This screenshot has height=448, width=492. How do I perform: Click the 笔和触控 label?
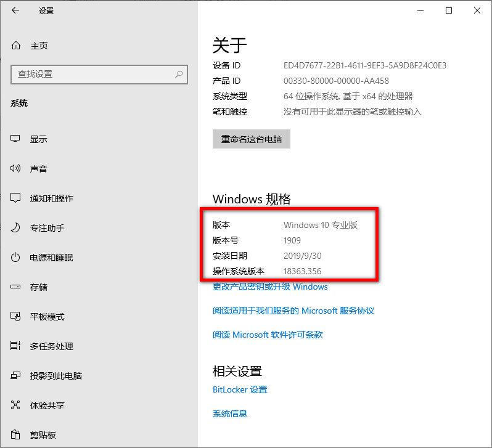[230, 112]
